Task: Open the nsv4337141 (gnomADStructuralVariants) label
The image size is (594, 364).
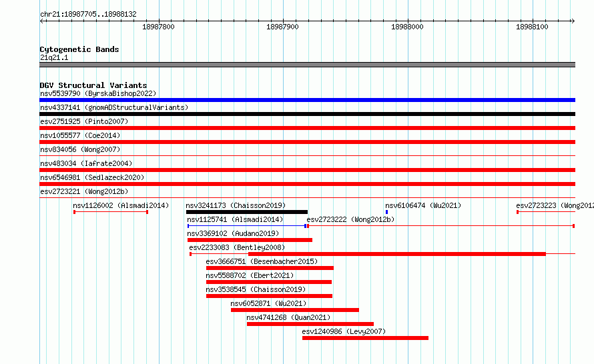Action: click(114, 107)
